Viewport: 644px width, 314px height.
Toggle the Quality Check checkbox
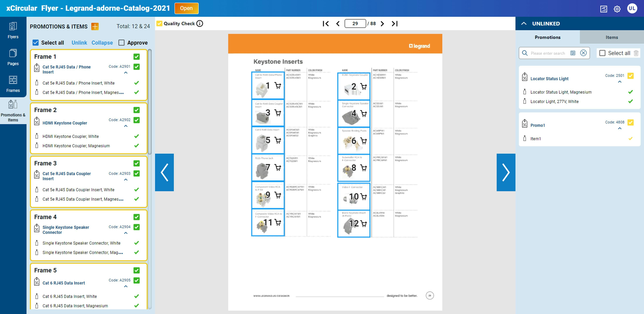click(159, 24)
